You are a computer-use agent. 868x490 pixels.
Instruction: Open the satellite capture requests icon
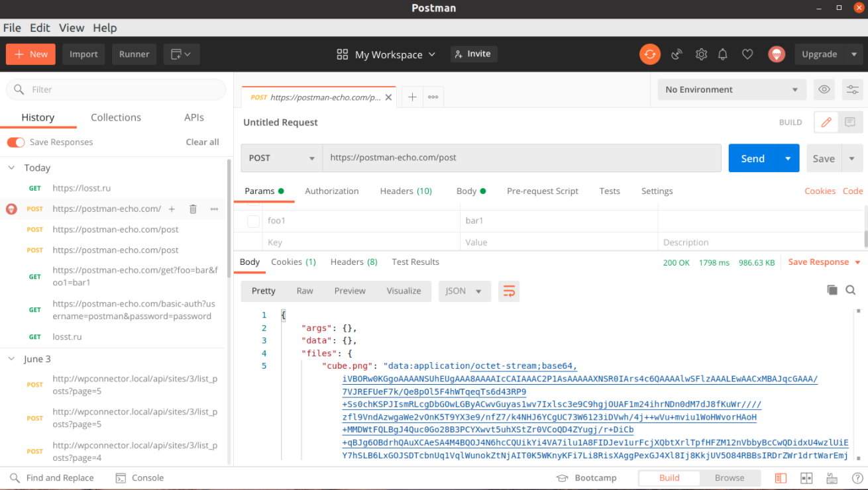677,54
